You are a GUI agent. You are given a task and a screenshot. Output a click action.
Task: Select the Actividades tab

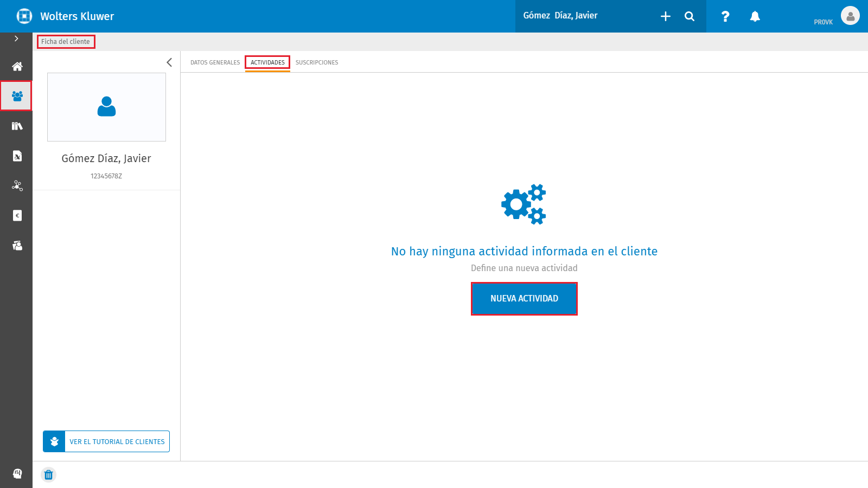tap(267, 62)
